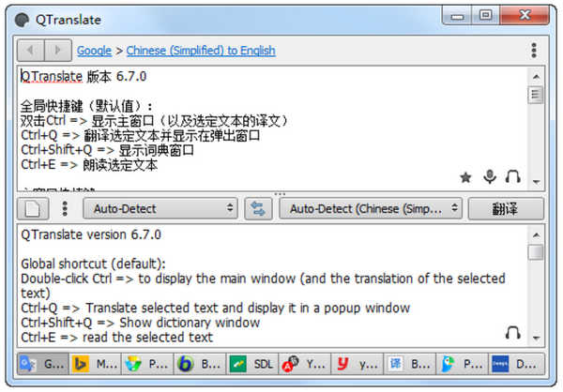This screenshot has width=563, height=392.
Task: Switch to the Babylon service tab
Action: (200, 365)
